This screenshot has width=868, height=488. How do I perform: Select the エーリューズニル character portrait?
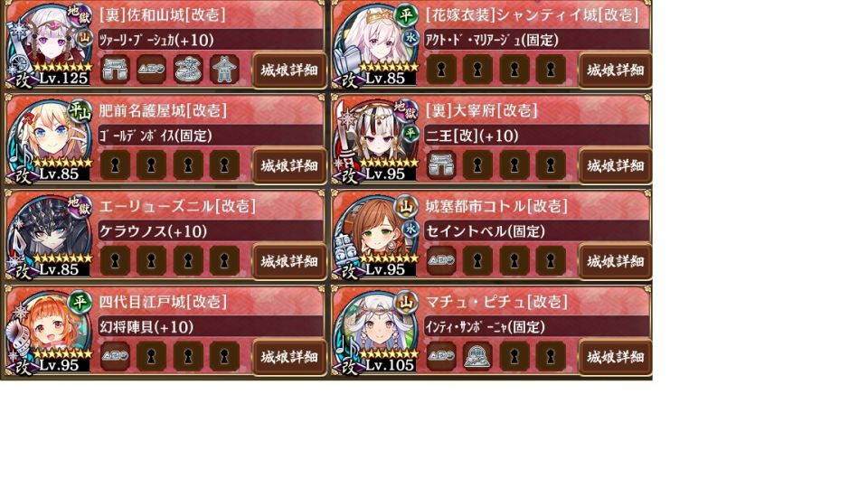(51, 236)
